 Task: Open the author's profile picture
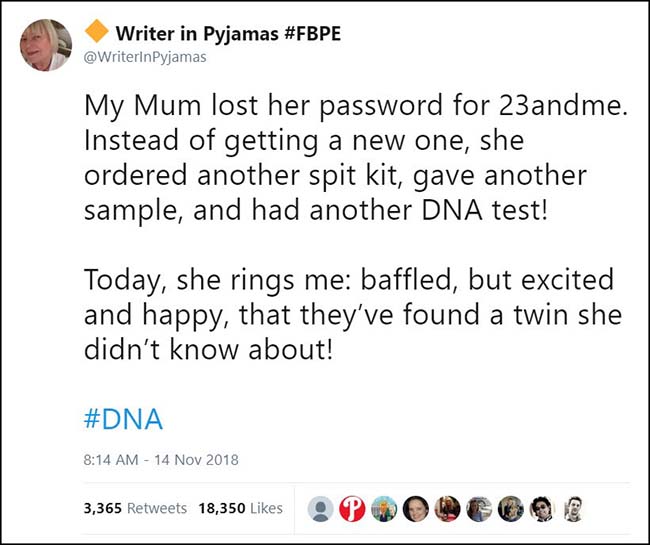46,46
